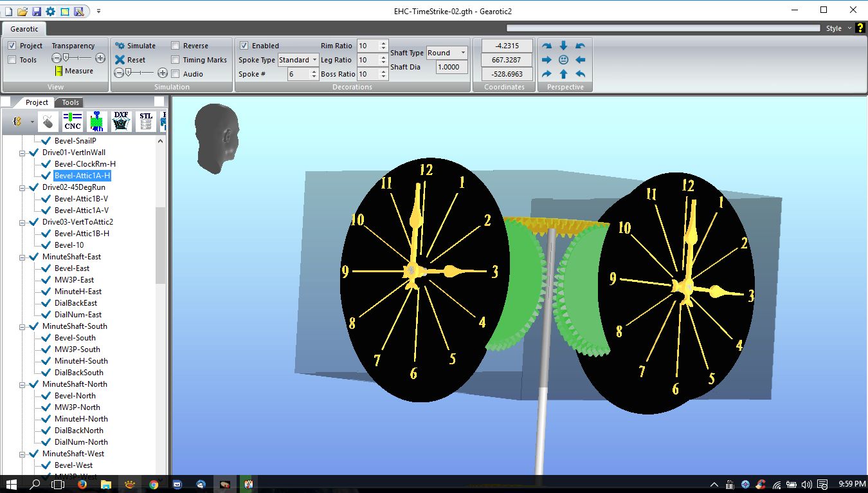Click the CNC export icon
Screen dimensions: 868x493
(x=73, y=121)
